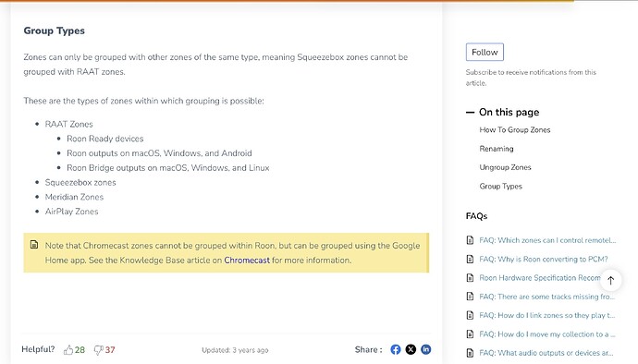Open FAQ: How do I link zones
Image resolution: width=638 pixels, height=364 pixels.
546,315
